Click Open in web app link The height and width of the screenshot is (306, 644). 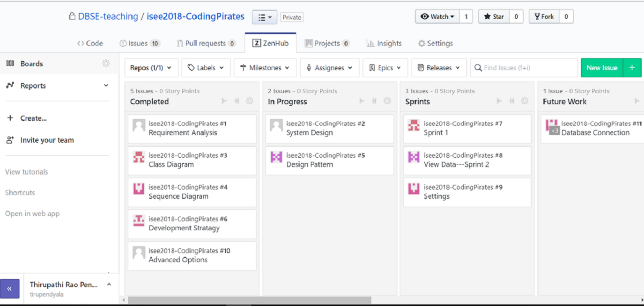pyautogui.click(x=32, y=213)
